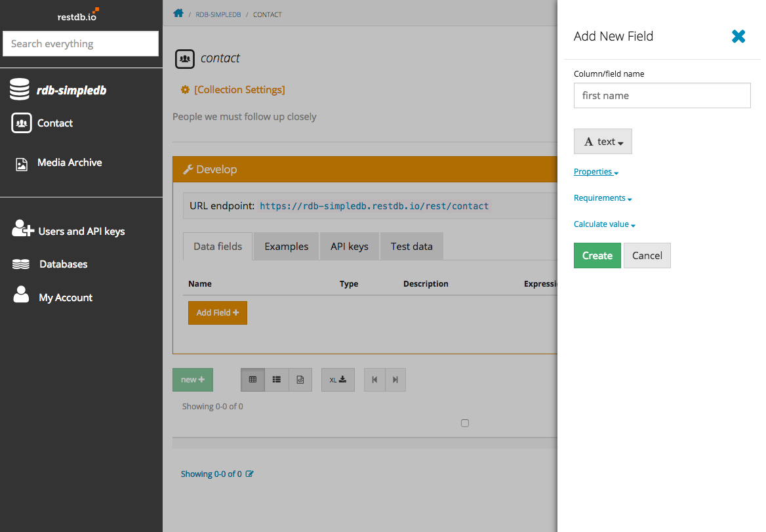Open Media Archive in the sidebar
This screenshot has height=532, width=766.
pos(70,163)
